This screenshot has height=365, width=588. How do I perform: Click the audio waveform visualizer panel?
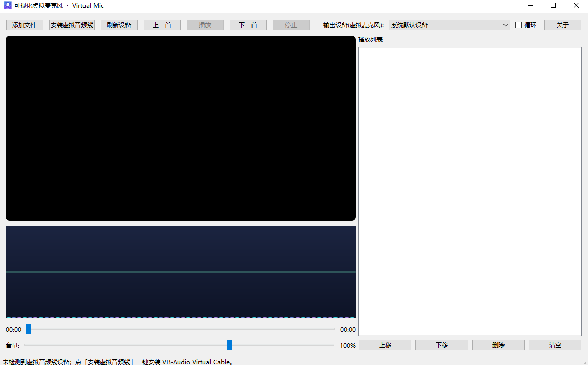[x=180, y=272]
